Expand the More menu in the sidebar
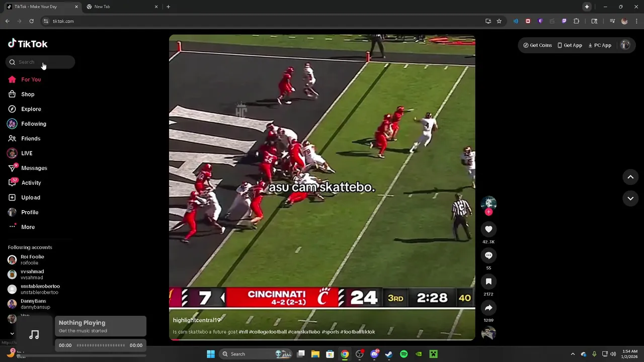The width and height of the screenshot is (644, 362). [x=21, y=227]
